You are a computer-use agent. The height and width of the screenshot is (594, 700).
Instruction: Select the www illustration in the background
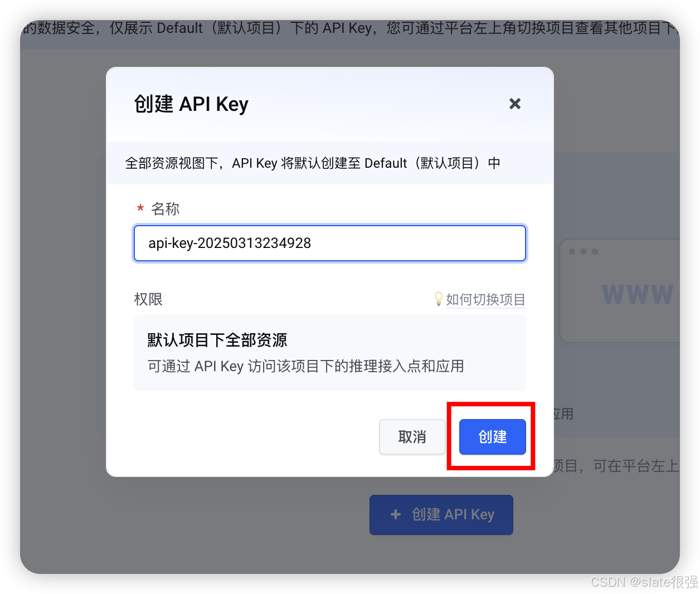(x=638, y=294)
